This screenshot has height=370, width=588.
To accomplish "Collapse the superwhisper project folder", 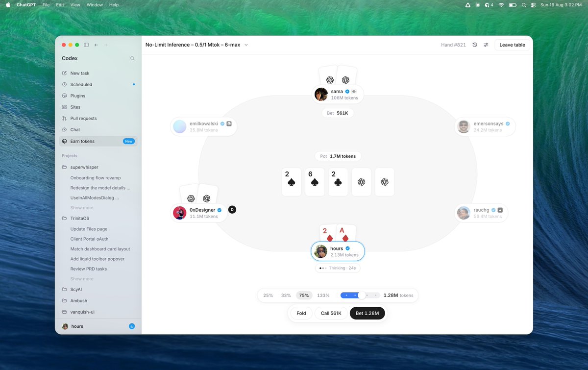I will point(65,167).
